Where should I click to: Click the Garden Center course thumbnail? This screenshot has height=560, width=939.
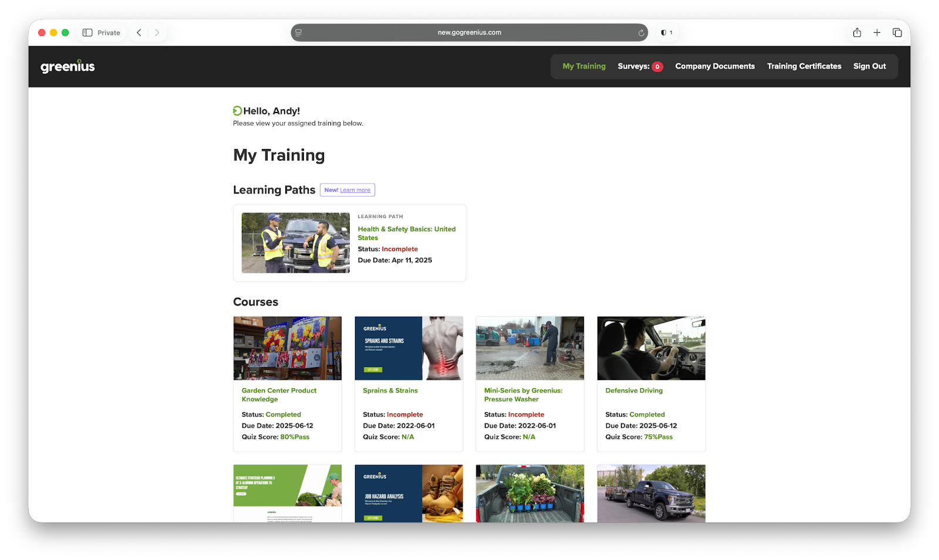pos(288,348)
